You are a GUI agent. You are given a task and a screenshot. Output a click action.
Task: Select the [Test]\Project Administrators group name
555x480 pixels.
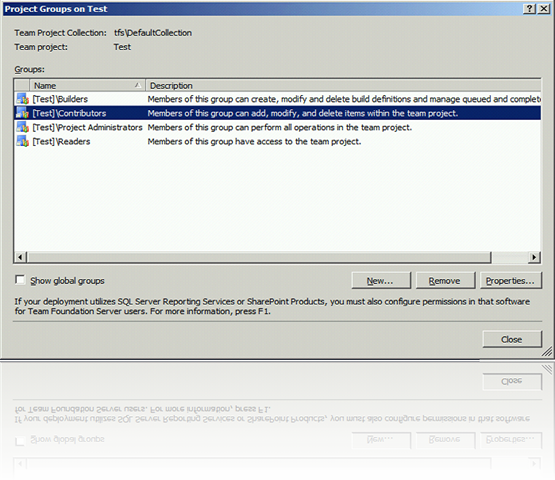coord(87,127)
